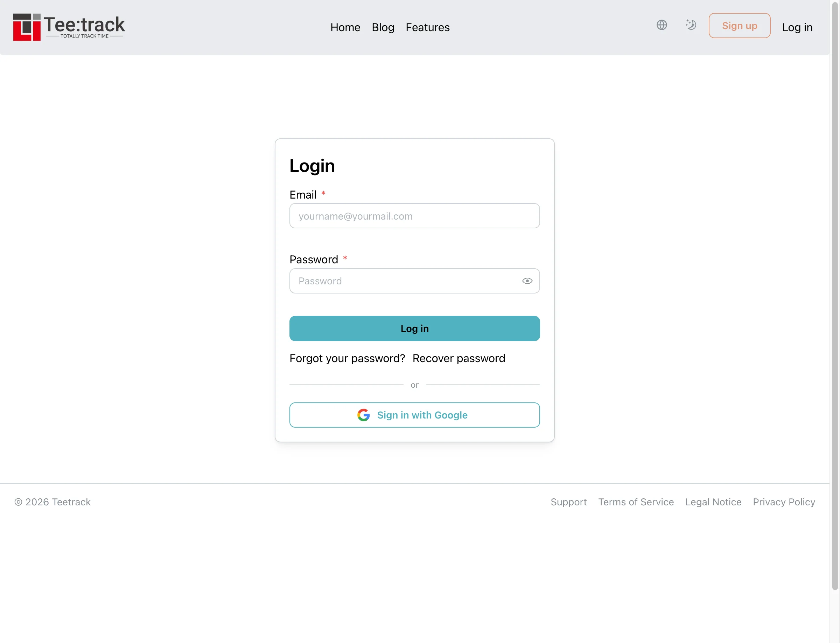Go to the Features page
This screenshot has width=840, height=643.
point(427,27)
